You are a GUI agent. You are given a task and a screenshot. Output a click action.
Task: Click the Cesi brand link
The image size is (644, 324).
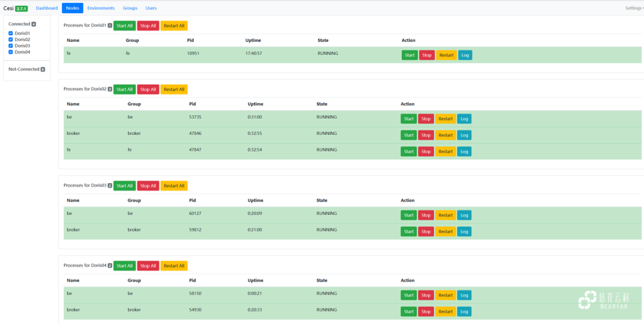coord(8,8)
